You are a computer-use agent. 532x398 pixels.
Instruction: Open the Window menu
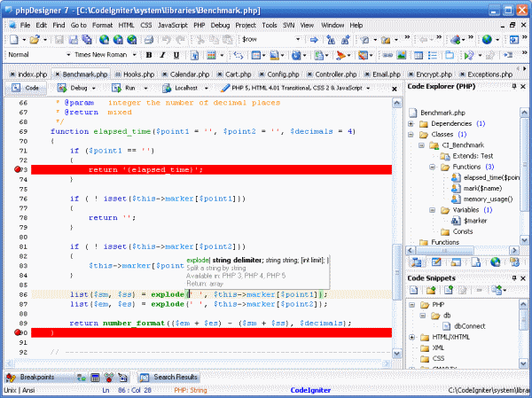click(332, 25)
